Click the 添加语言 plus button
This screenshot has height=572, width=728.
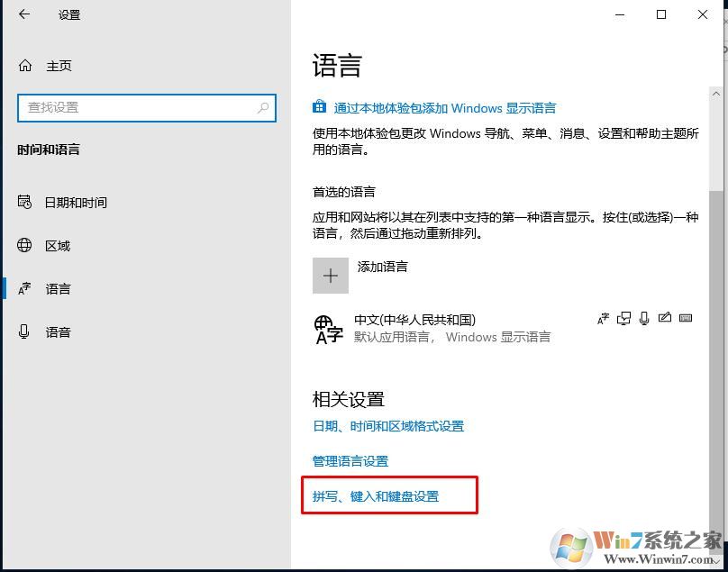coord(331,276)
